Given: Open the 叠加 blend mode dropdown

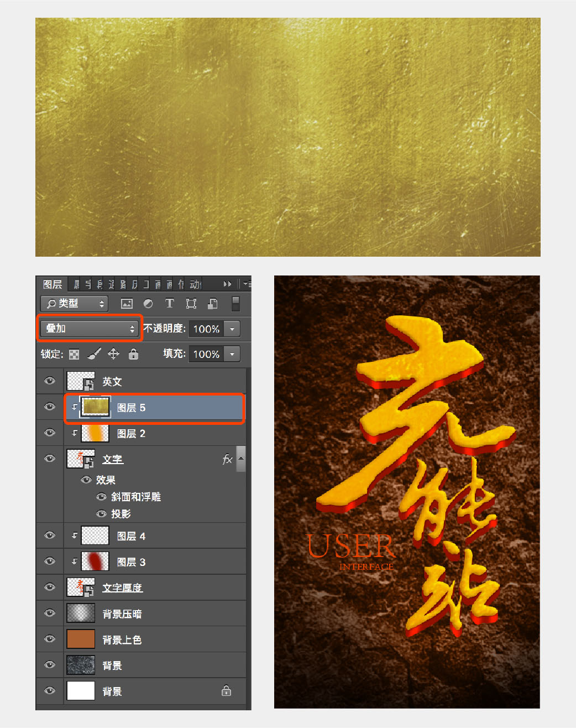Looking at the screenshot, I should click(88, 328).
